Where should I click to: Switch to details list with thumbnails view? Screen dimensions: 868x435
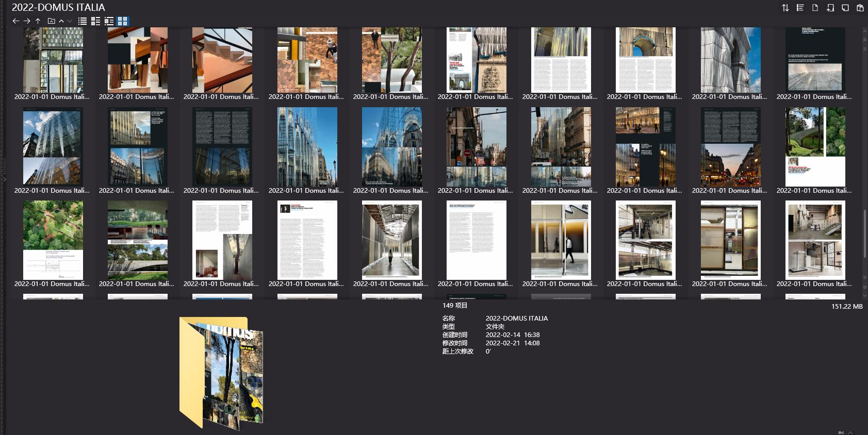(x=95, y=21)
